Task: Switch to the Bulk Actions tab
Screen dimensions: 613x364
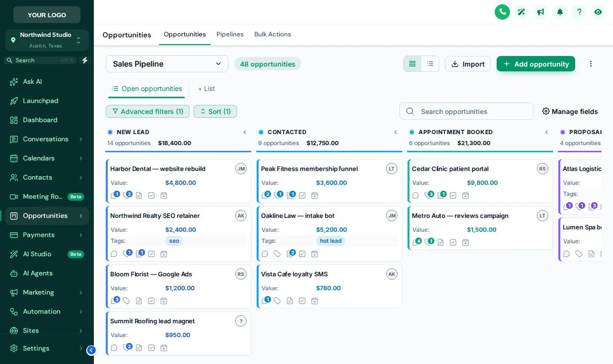Action: pyautogui.click(x=272, y=34)
